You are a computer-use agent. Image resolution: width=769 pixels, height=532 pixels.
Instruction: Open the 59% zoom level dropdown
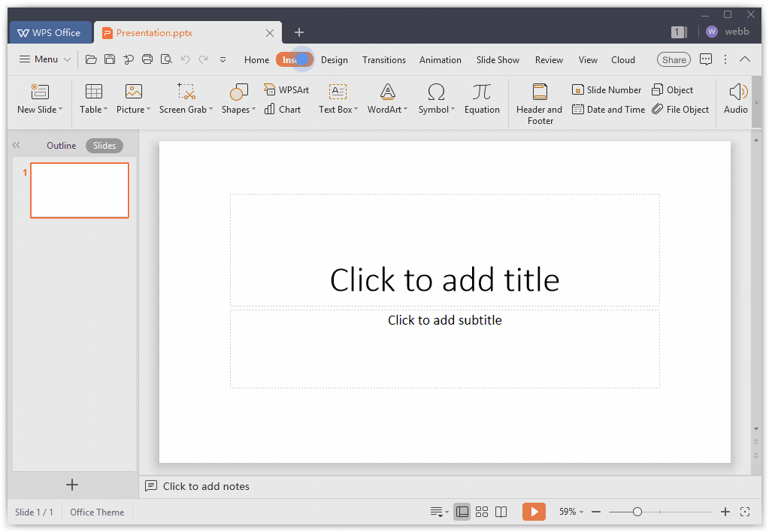click(571, 512)
